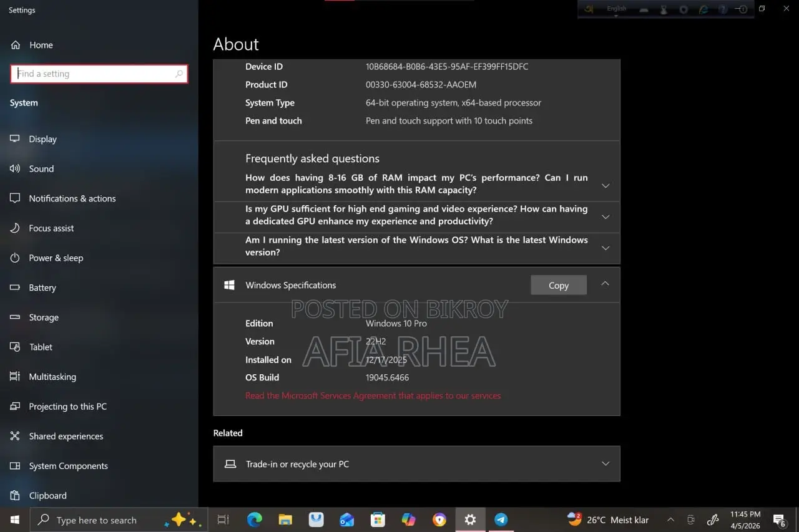Viewport: 799px width, 532px height.
Task: Select Power & sleep in sidebar
Action: click(x=56, y=258)
